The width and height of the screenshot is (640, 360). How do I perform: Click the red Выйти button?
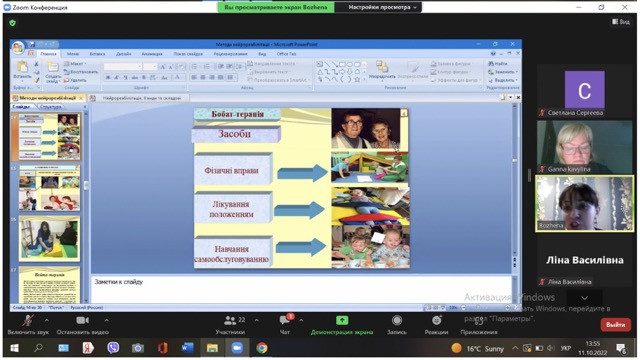616,324
